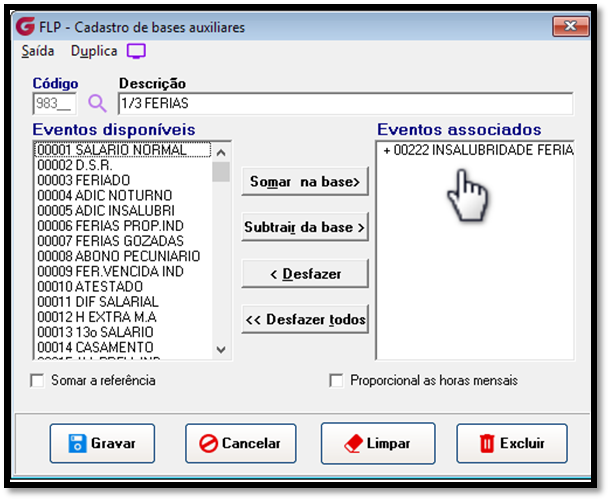Click the events list scroll up arrow
Image resolution: width=610 pixels, height=501 pixels.
221,152
